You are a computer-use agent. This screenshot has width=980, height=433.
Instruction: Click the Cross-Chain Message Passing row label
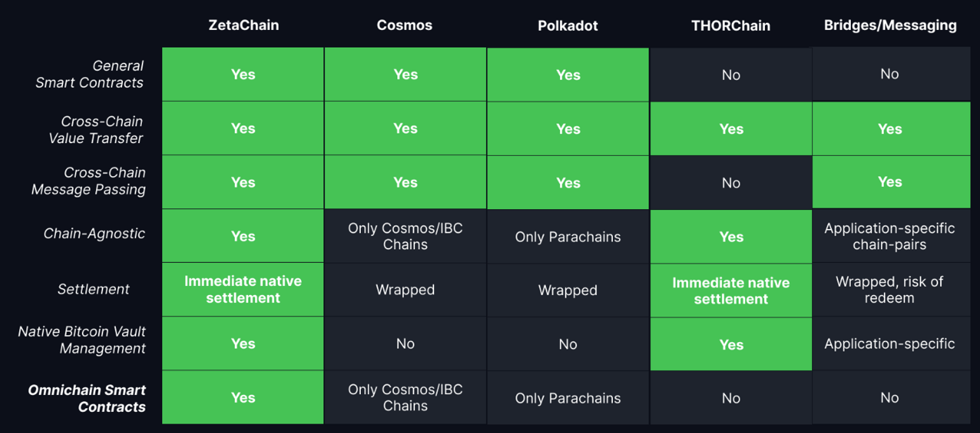[x=88, y=181]
